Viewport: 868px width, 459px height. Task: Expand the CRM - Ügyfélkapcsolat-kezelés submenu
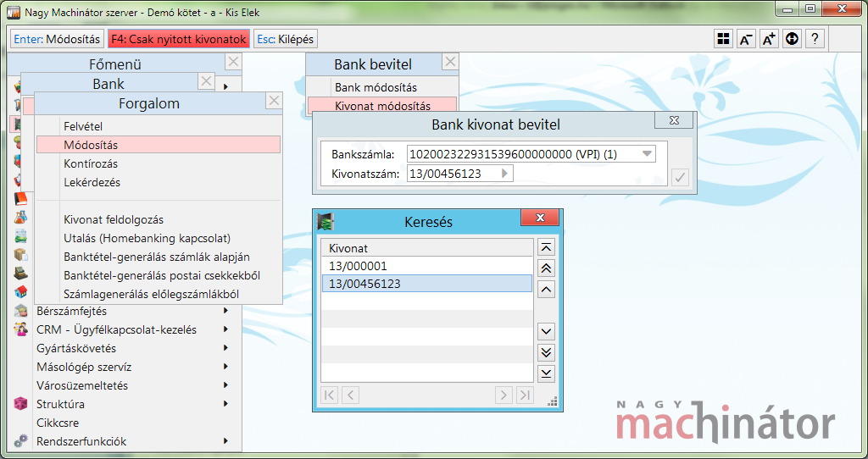click(x=225, y=329)
